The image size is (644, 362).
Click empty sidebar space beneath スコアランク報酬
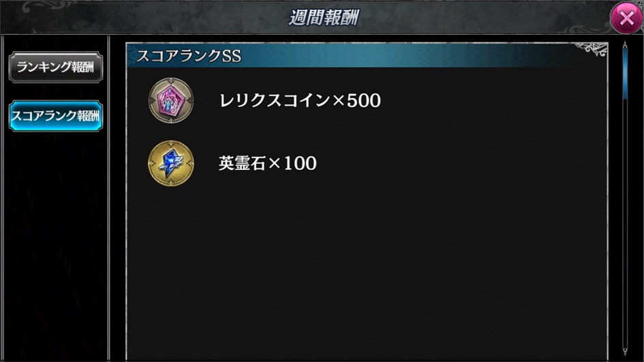pyautogui.click(x=56, y=247)
